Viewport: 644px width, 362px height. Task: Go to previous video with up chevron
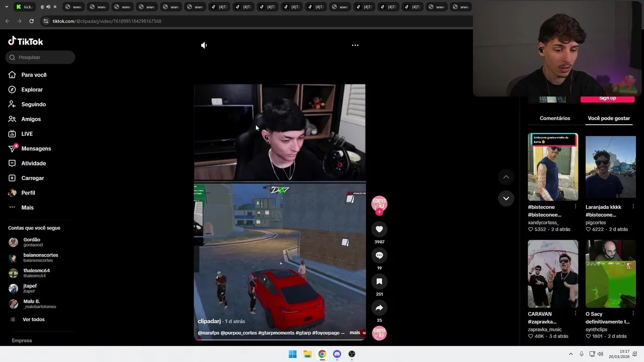(x=506, y=177)
